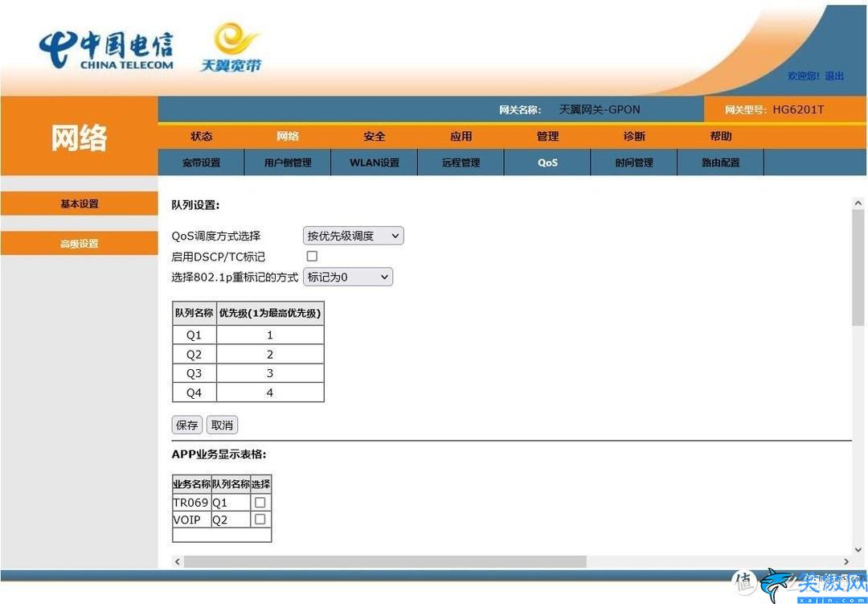Click the horizontal scrollbar right arrow
The width and height of the screenshot is (868, 604).
tap(845, 561)
